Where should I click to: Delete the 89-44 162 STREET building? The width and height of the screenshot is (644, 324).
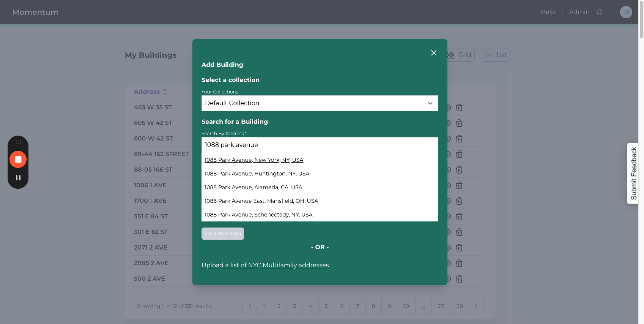pos(459,154)
